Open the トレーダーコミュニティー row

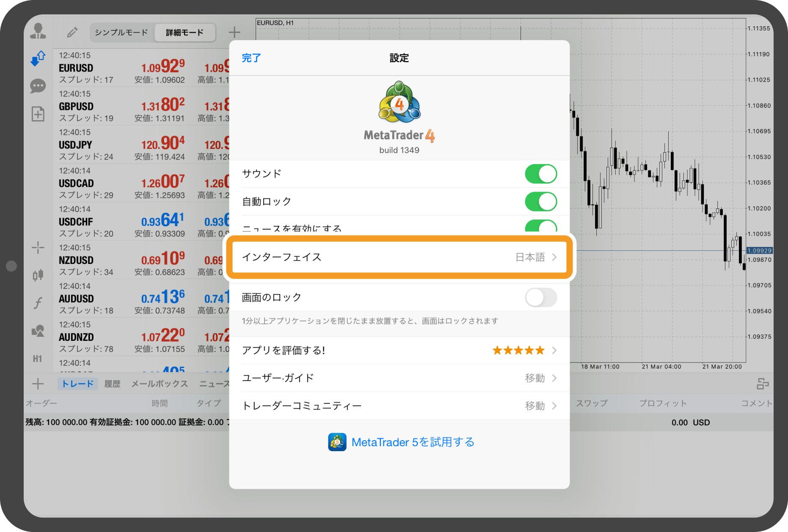(400, 406)
